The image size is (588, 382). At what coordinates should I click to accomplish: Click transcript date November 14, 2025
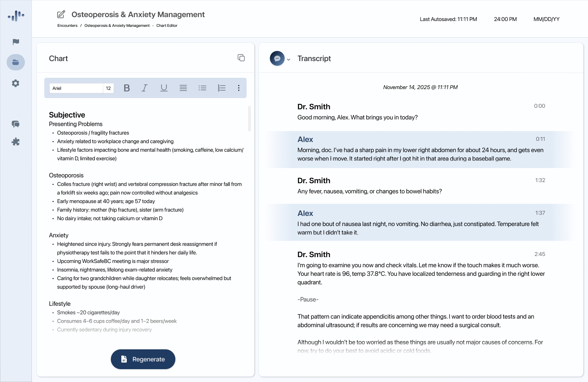coord(420,87)
